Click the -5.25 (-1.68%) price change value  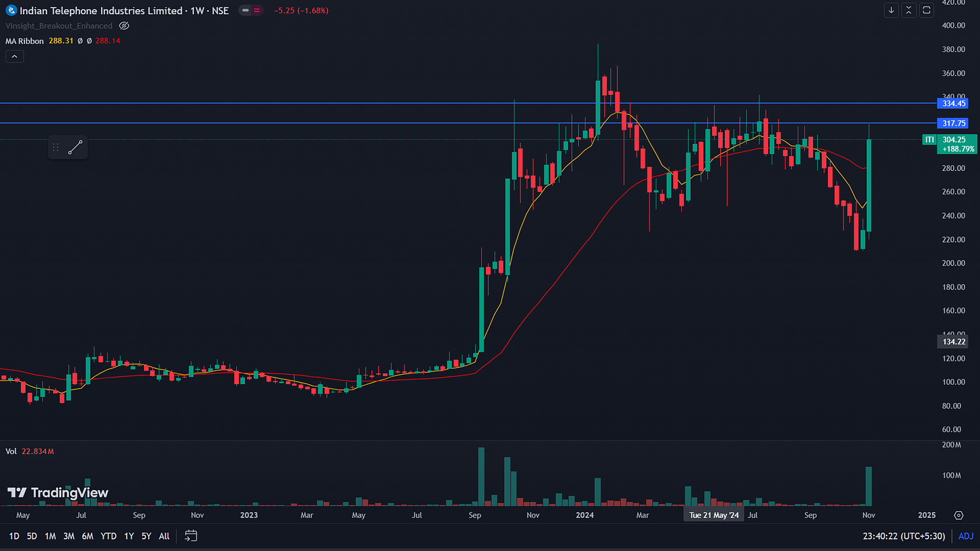pyautogui.click(x=302, y=11)
